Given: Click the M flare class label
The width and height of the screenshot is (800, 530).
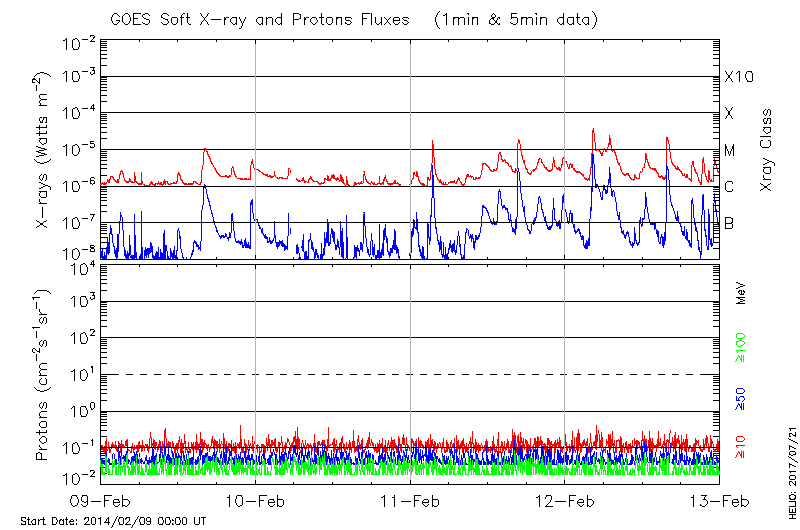Looking at the screenshot, I should 730,151.
